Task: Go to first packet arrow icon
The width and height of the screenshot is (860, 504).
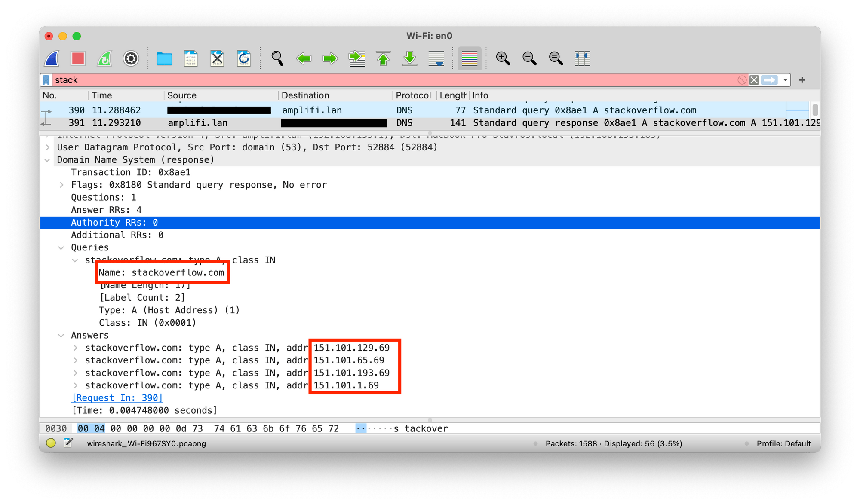Action: (x=383, y=58)
